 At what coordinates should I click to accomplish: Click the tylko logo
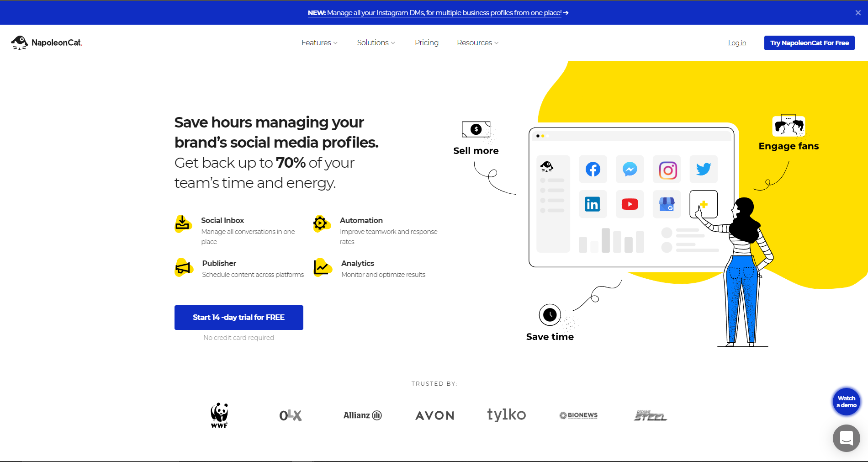coord(507,415)
